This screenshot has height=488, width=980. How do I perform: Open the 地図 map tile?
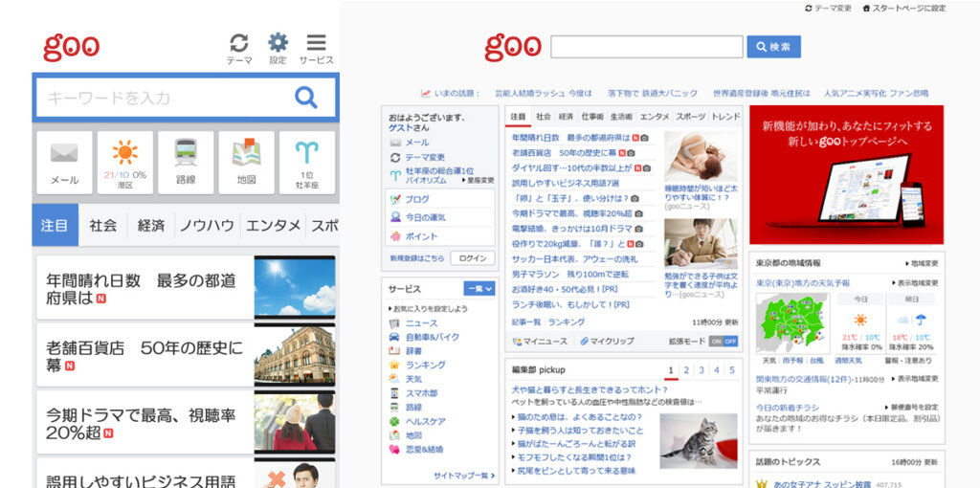tap(246, 163)
